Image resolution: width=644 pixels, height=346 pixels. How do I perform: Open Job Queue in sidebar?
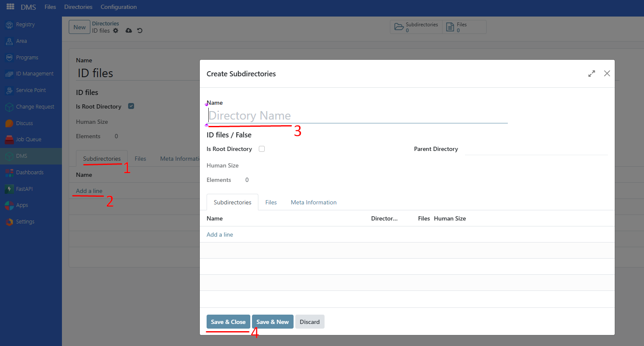click(9, 140)
